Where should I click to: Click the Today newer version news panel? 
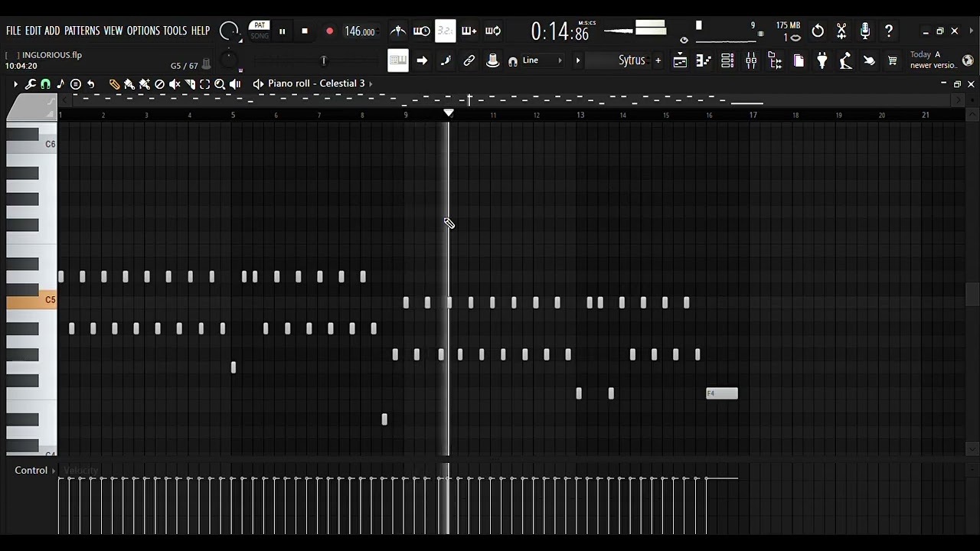(x=934, y=60)
